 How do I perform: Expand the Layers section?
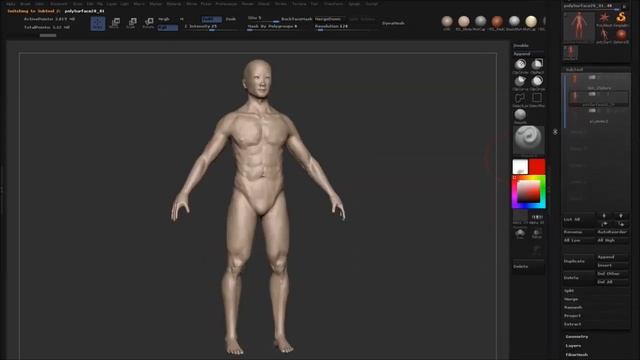[573, 346]
